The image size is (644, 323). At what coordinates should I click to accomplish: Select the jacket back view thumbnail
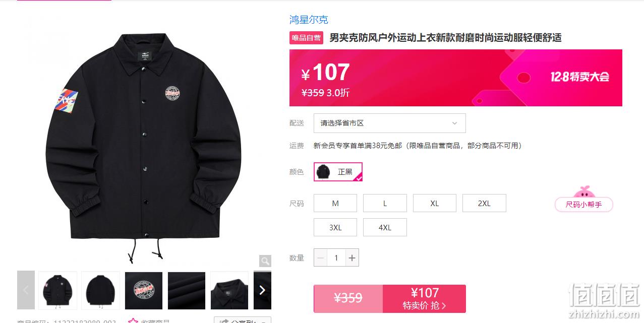[x=101, y=290]
